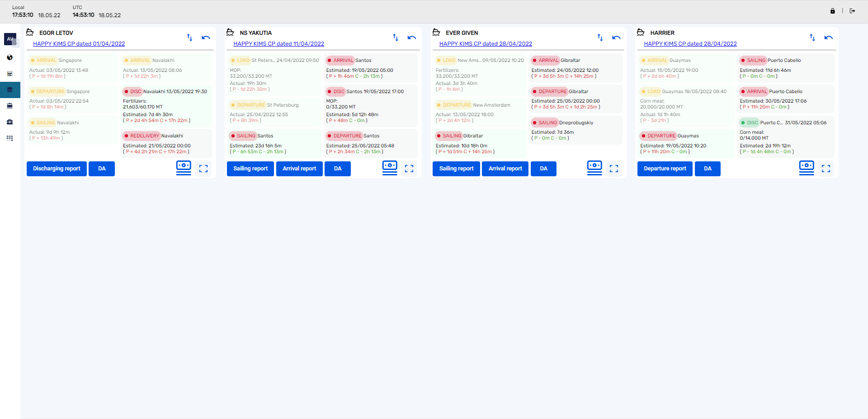Expand NS YAKUTIA card to fullscreen

[x=409, y=169]
